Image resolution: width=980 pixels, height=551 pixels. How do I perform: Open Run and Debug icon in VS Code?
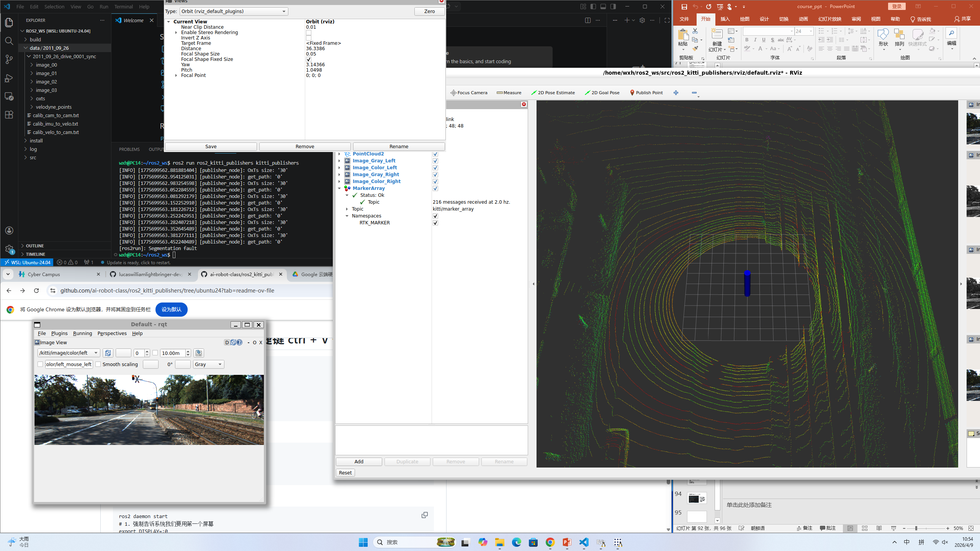click(x=9, y=78)
